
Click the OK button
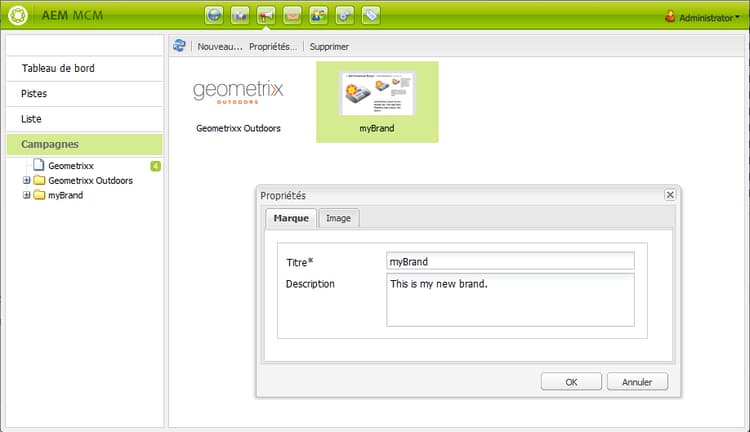coord(571,382)
